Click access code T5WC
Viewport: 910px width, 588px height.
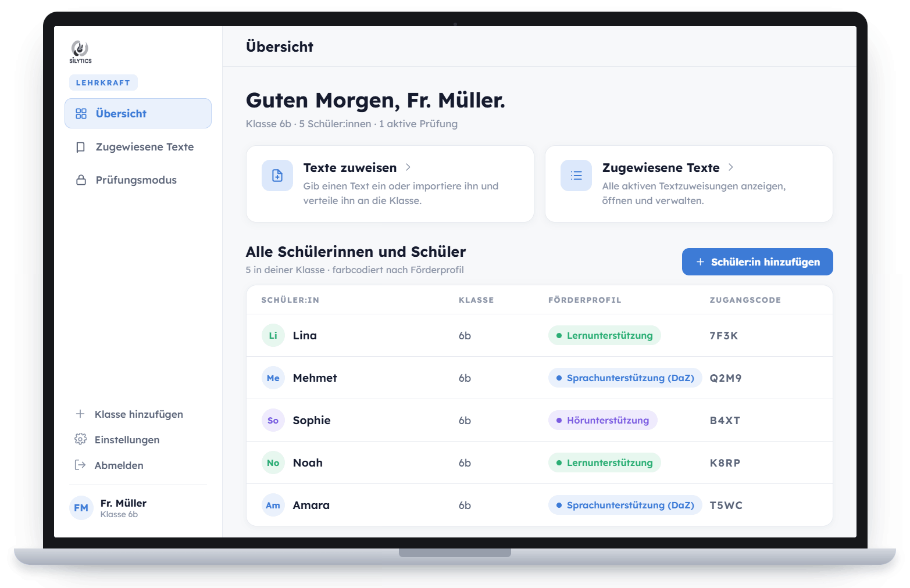click(726, 505)
